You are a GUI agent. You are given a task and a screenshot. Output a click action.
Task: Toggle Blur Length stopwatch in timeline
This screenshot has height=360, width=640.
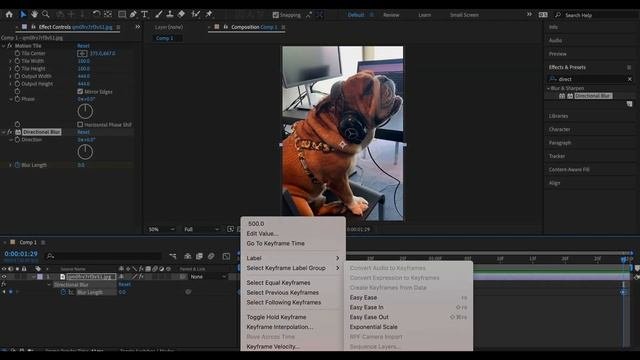63,292
